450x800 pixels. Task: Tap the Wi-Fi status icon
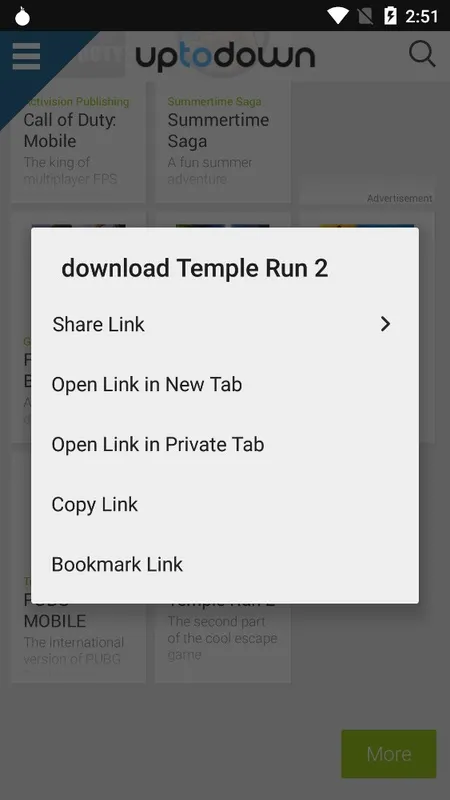(338, 16)
